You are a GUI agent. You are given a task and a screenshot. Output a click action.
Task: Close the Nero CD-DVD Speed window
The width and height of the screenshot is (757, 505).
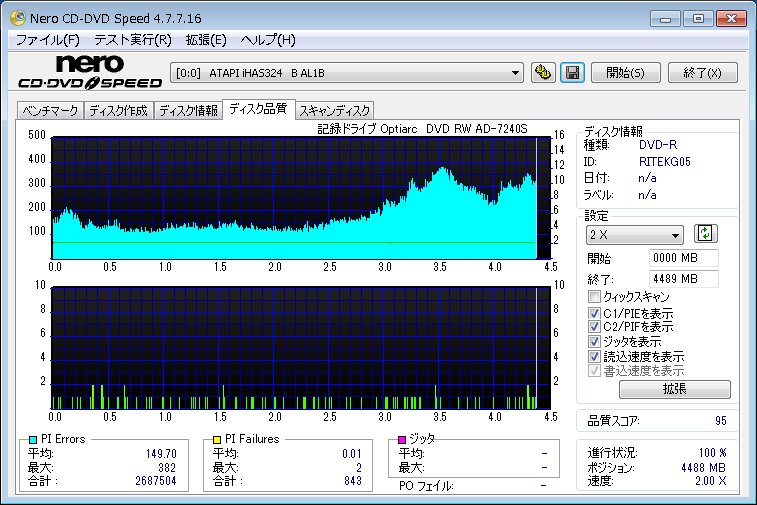(x=731, y=19)
